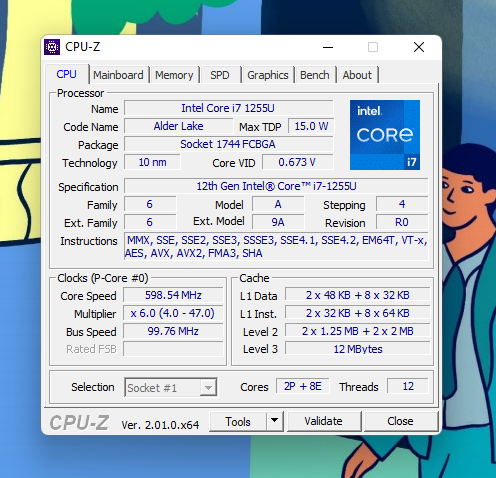The width and height of the screenshot is (496, 478).
Task: Click the Bus Speed value '99.76 MHz'
Action: tap(173, 331)
